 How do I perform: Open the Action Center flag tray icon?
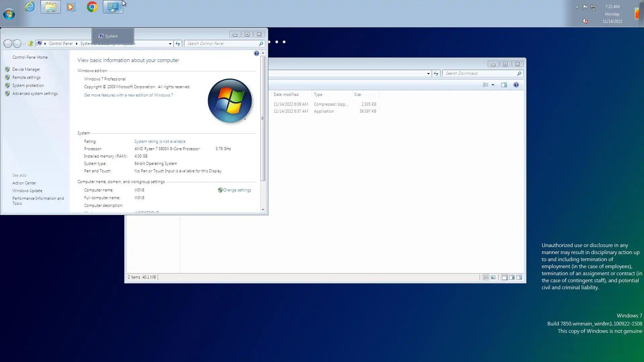585,7
